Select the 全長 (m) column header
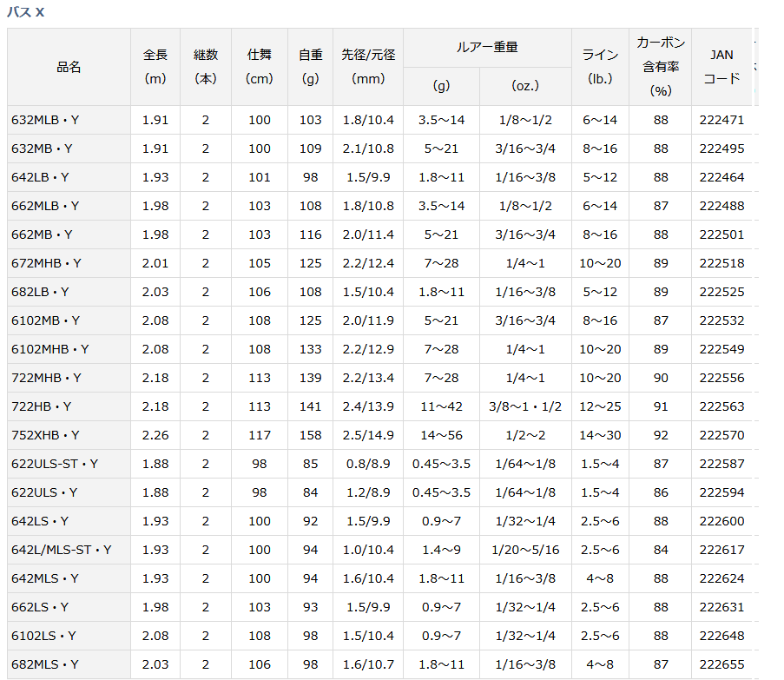Screen dimensions: 784x680 pos(155,67)
